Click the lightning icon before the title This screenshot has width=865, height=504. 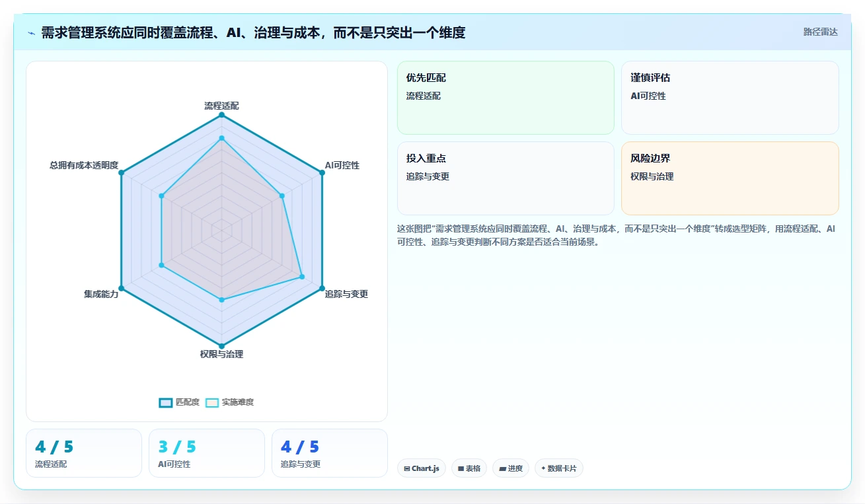pos(31,32)
